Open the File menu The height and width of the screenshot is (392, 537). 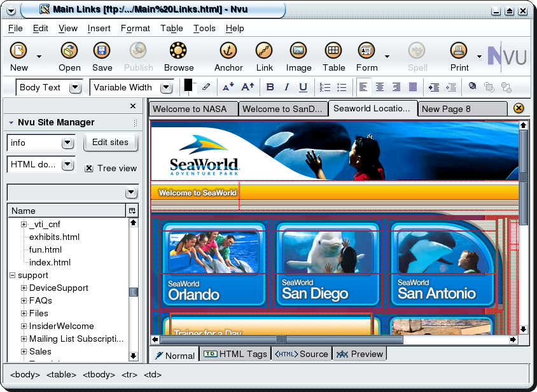click(x=15, y=28)
